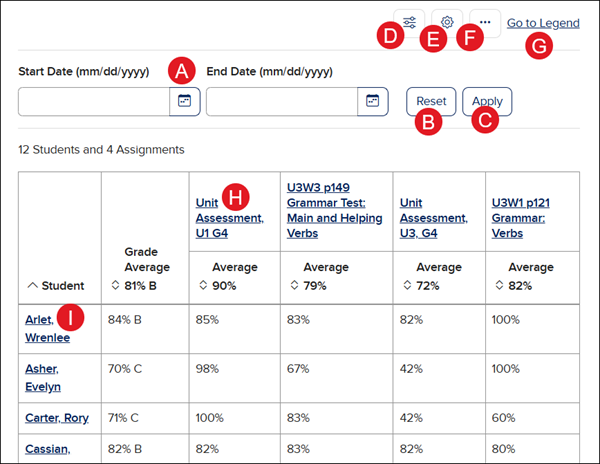Open the End Date calendar picker
The image size is (600, 464).
372,101
